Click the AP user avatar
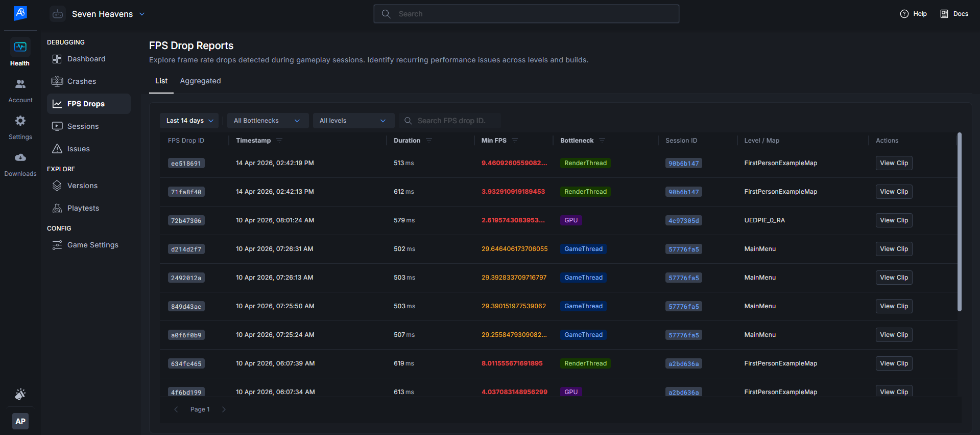The width and height of the screenshot is (980, 435). click(x=20, y=421)
